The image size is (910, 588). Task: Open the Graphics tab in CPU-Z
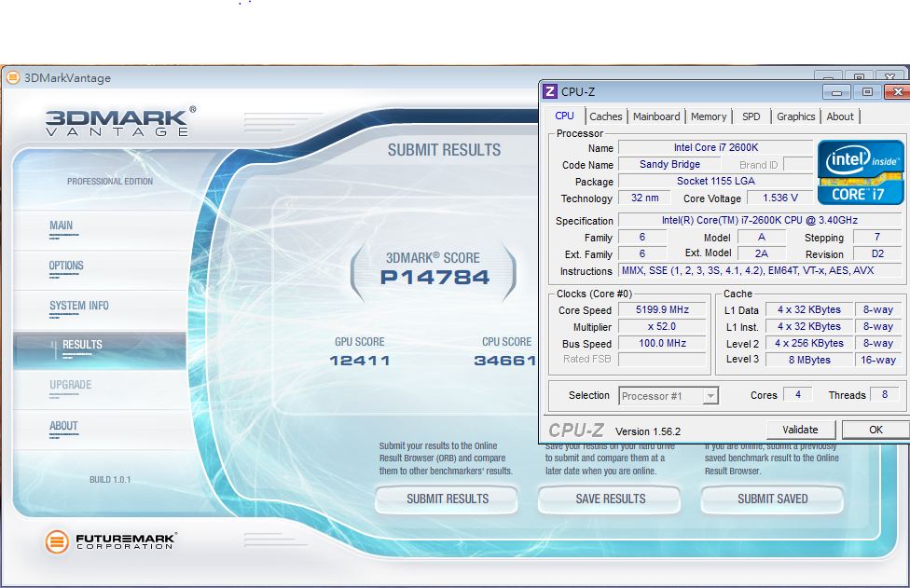795,116
